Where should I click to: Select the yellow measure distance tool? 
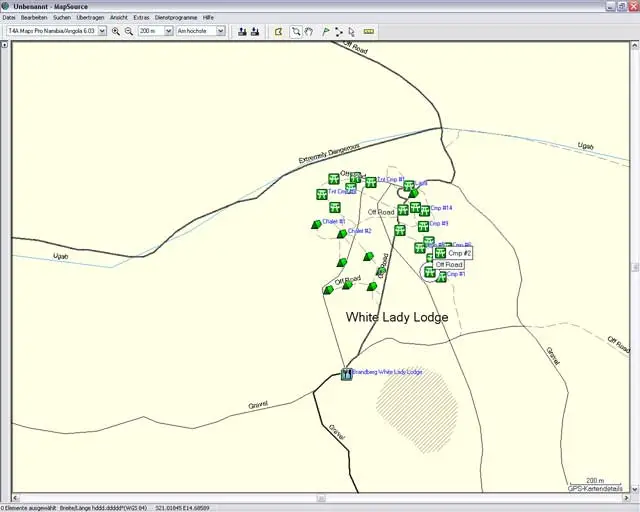pos(369,31)
